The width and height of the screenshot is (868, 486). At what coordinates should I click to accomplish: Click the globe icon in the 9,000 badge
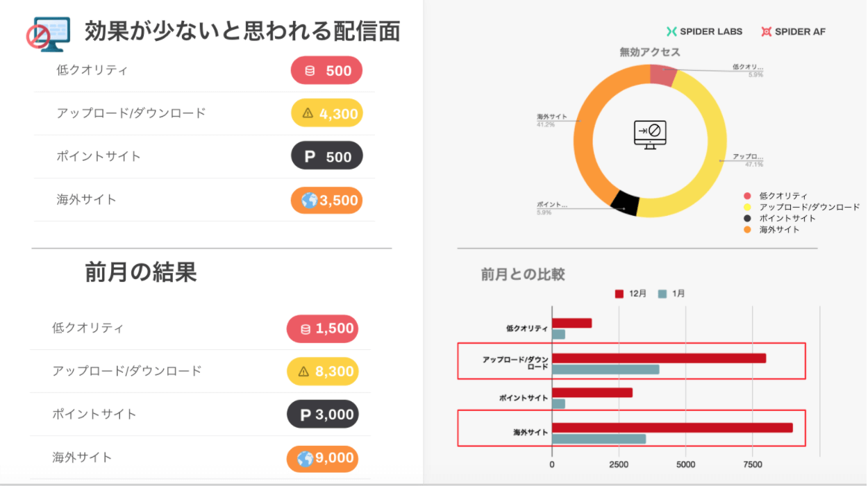tap(305, 458)
